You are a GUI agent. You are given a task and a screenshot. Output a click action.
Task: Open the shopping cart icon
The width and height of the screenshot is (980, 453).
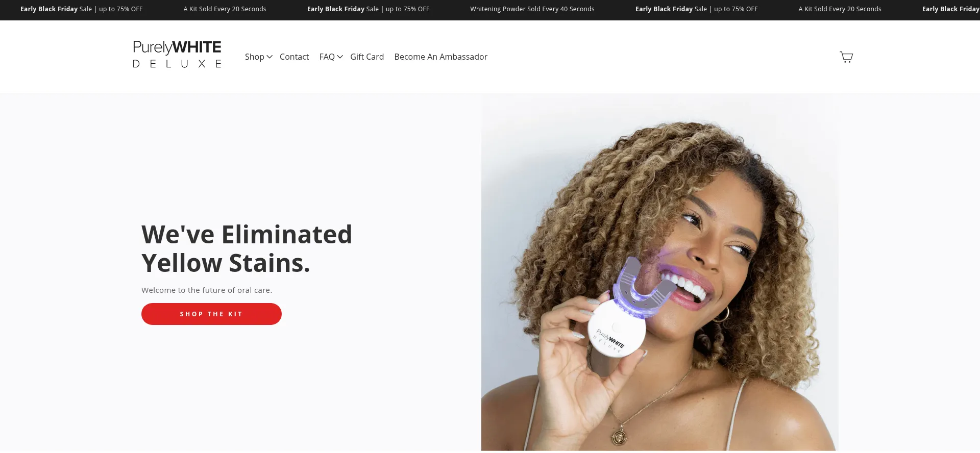click(x=846, y=57)
